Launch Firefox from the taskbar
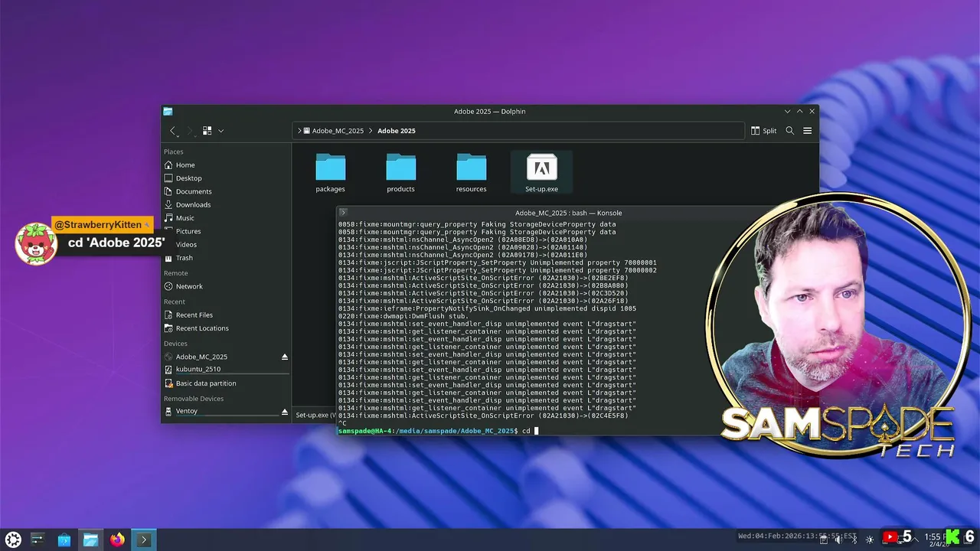 (x=116, y=540)
